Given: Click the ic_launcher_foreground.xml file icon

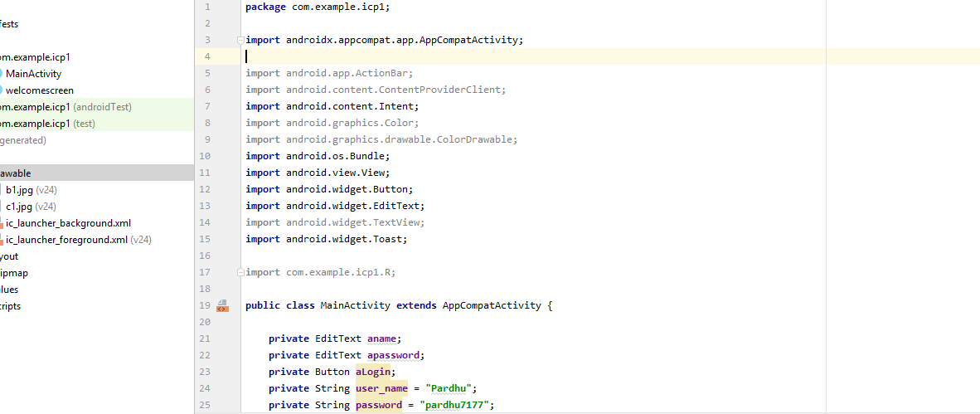Looking at the screenshot, I should 2,241.
